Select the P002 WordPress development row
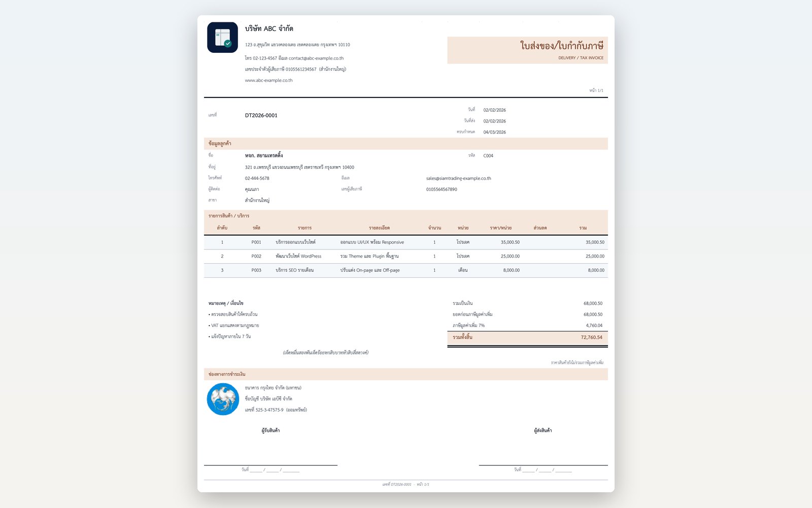This screenshot has height=508, width=812. pos(406,257)
